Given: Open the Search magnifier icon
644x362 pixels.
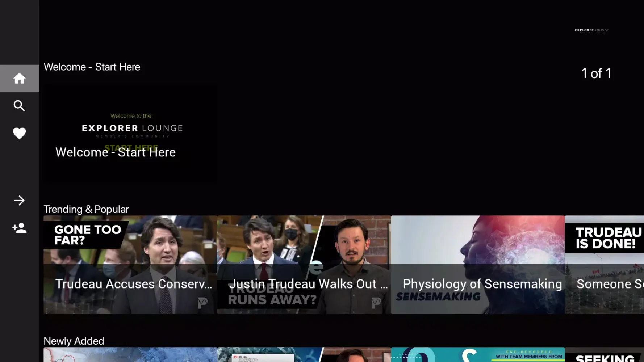Looking at the screenshot, I should [x=19, y=106].
